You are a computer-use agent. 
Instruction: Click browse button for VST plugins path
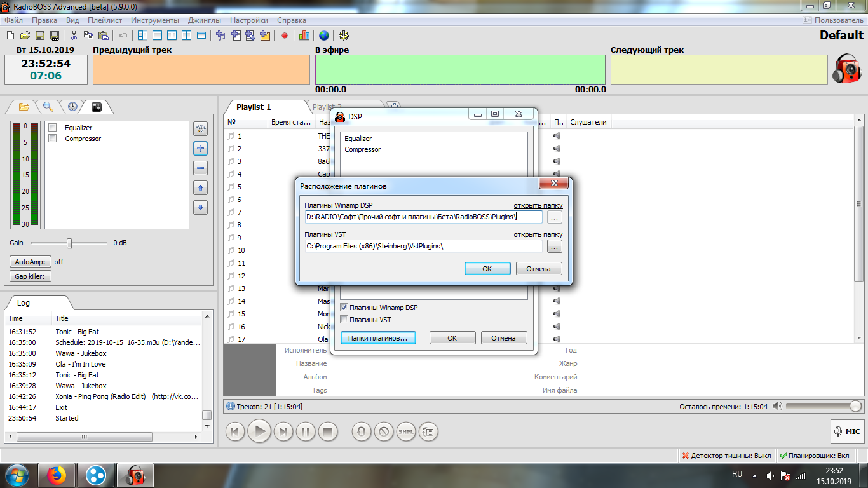coord(555,247)
